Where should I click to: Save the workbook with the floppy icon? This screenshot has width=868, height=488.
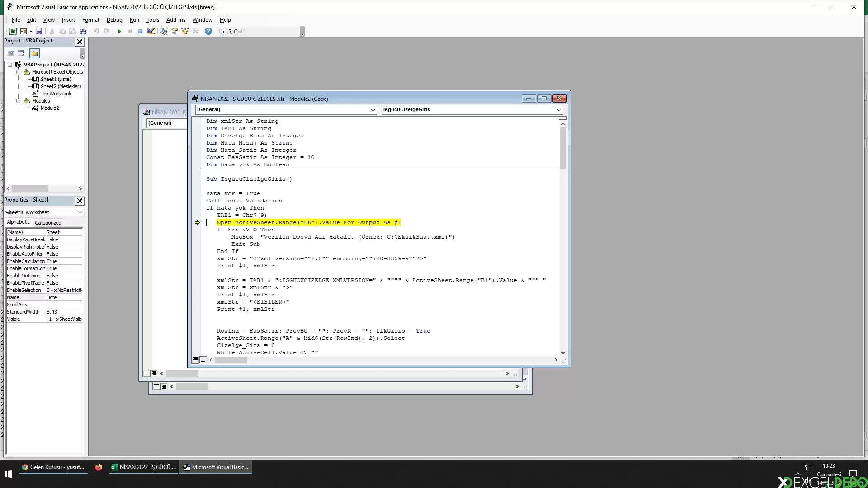click(39, 31)
